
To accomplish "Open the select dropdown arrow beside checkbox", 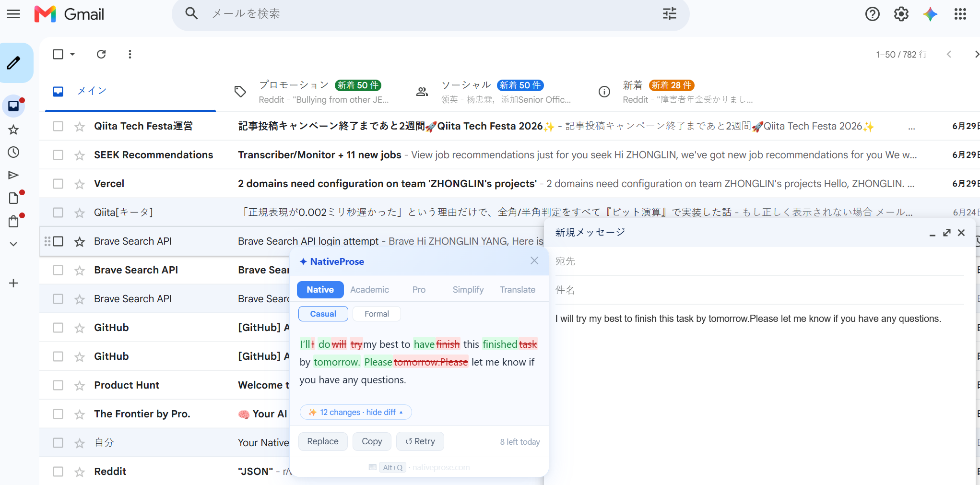I will coord(72,54).
